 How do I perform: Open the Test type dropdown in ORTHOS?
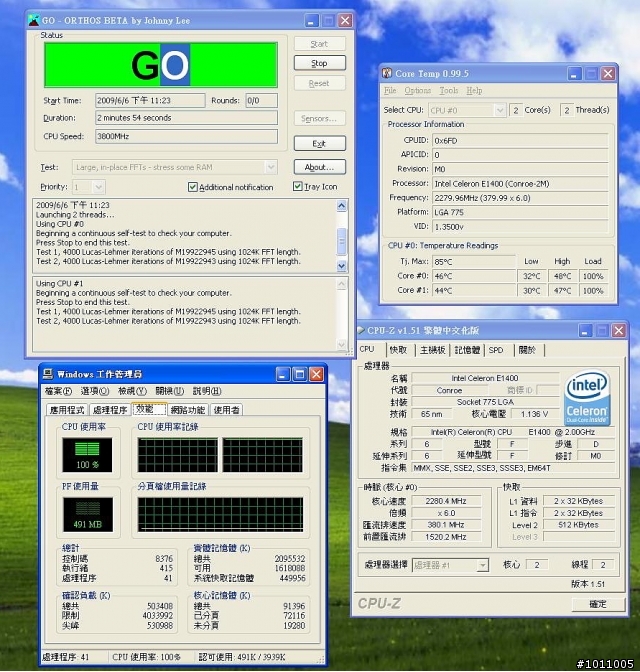coord(271,167)
